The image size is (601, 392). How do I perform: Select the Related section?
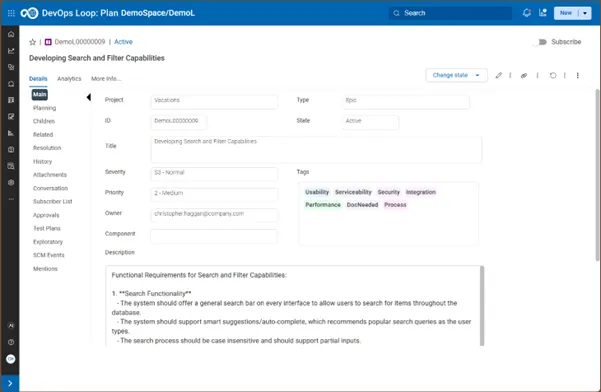(x=43, y=134)
